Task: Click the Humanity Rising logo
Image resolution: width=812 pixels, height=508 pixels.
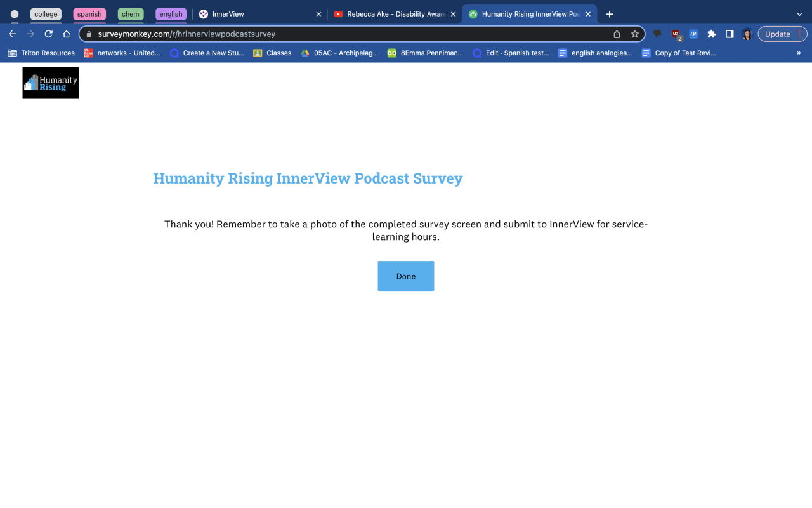Action: pyautogui.click(x=51, y=83)
